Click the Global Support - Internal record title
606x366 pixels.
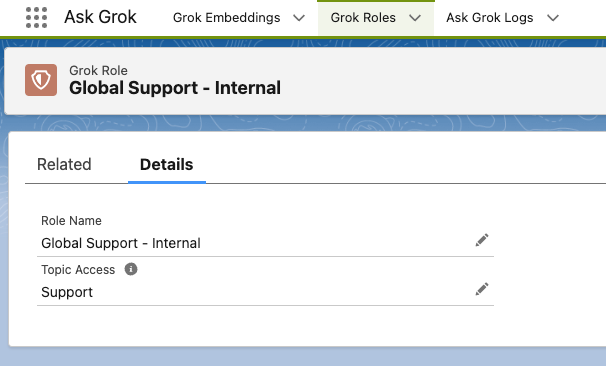(x=175, y=88)
